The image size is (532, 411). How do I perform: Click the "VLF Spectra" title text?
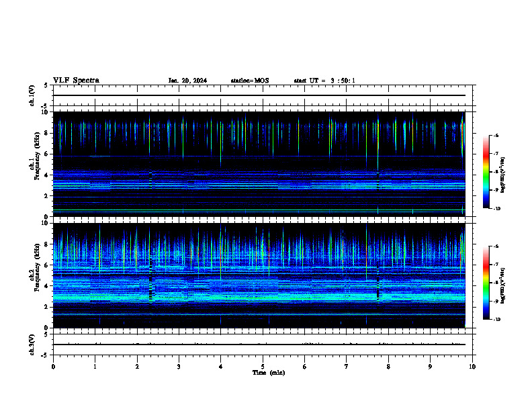(x=76, y=81)
